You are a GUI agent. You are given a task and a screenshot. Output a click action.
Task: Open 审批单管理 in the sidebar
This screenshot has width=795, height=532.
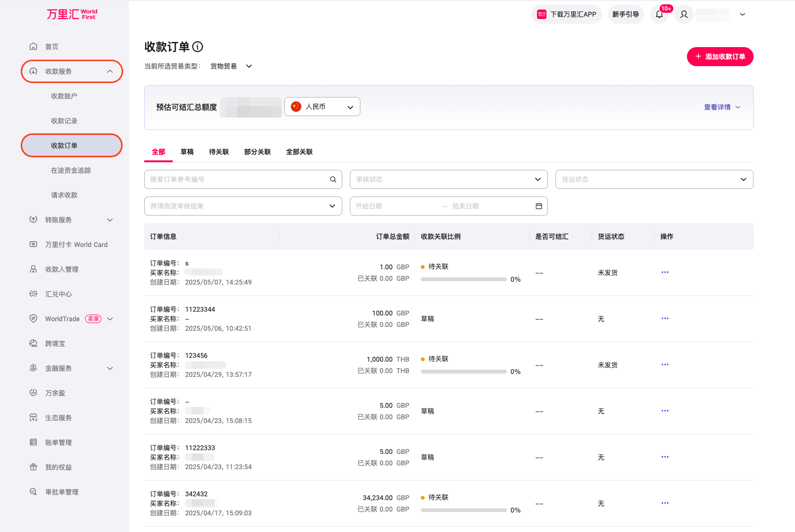[62, 492]
